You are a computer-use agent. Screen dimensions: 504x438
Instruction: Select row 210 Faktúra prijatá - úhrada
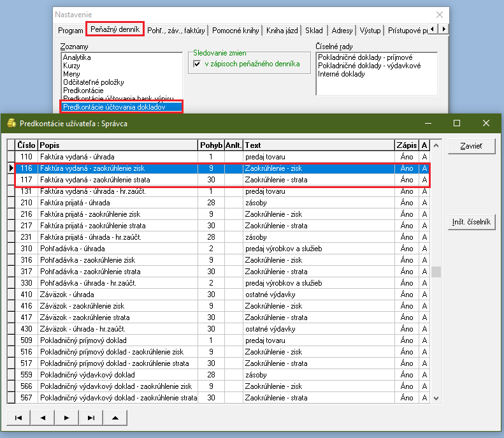[127, 203]
